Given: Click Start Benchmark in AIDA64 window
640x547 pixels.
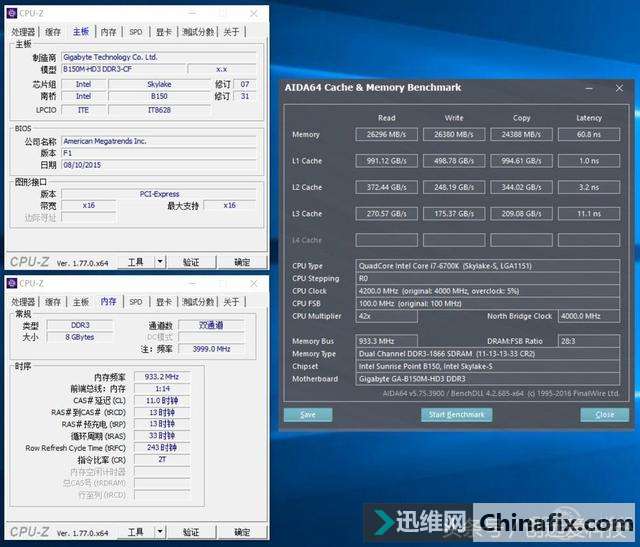Looking at the screenshot, I should pyautogui.click(x=456, y=415).
